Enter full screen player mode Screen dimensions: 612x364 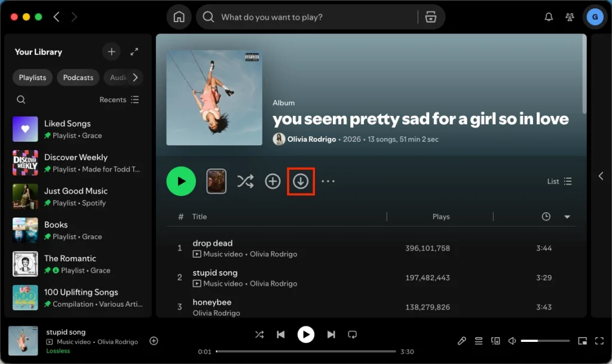click(x=599, y=341)
